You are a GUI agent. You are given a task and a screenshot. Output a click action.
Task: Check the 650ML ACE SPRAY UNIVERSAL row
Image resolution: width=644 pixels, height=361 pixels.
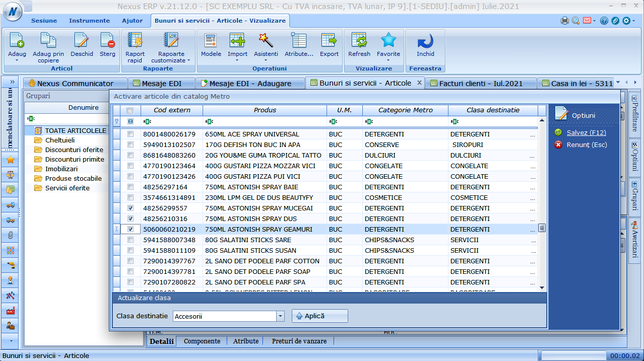(131, 134)
